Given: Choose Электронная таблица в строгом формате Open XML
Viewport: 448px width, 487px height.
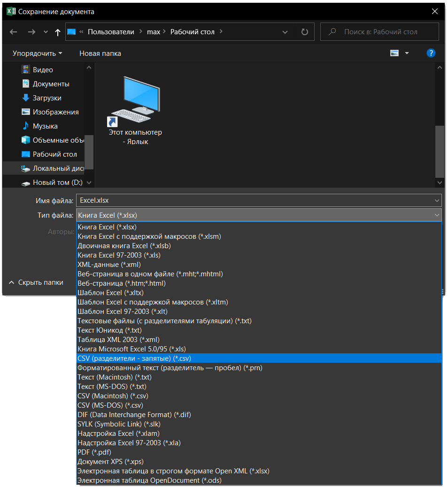Looking at the screenshot, I should [x=259, y=471].
